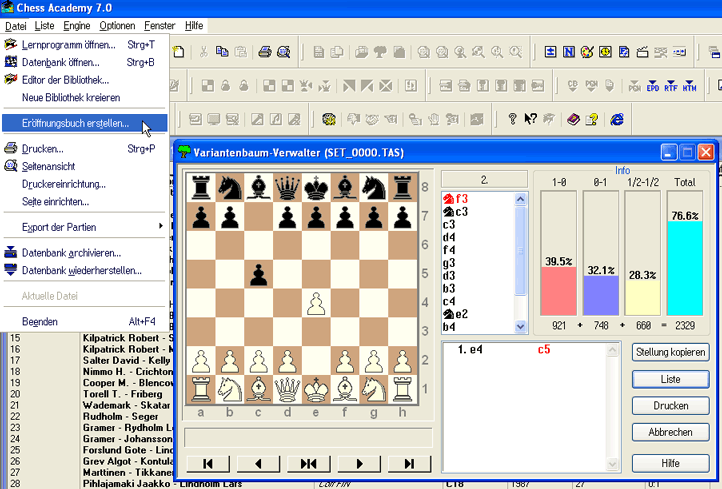Click the red c5 move in notation pane
This screenshot has height=489, width=722.
[x=544, y=349]
